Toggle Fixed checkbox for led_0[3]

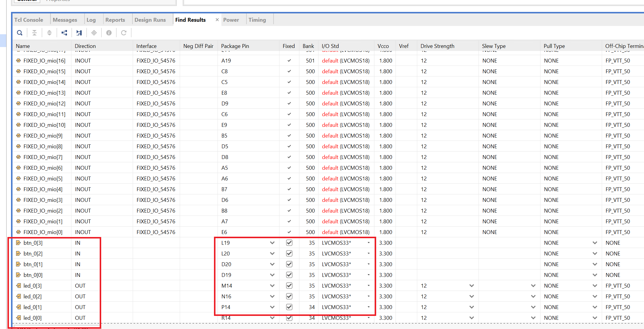tap(289, 286)
